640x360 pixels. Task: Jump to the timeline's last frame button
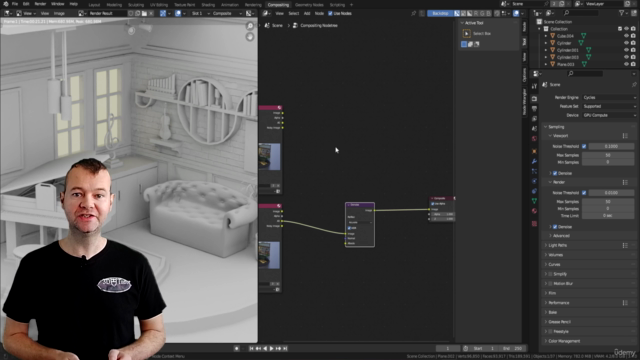(285, 349)
